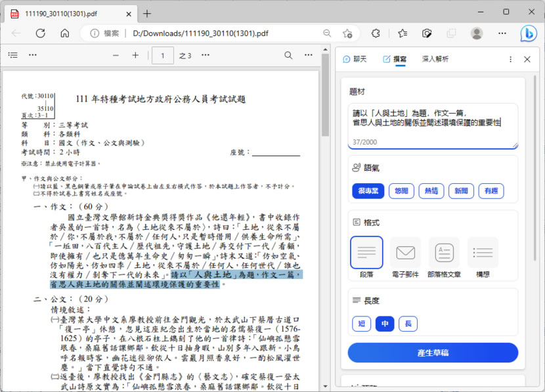Click the PDF zoom out minus icon

coord(116,56)
